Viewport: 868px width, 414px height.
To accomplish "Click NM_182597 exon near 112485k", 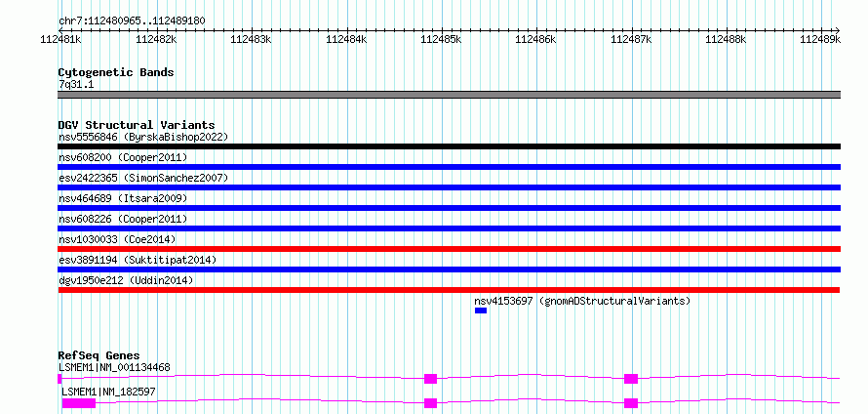I will [431, 403].
